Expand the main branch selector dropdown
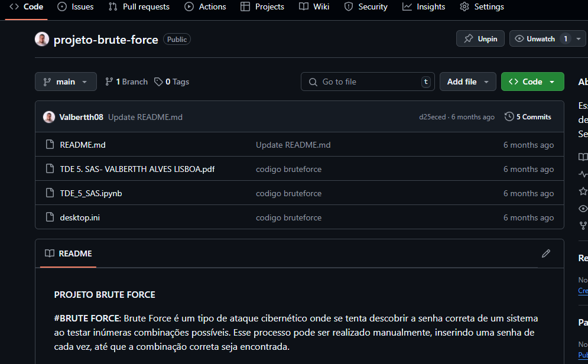Image resolution: width=588 pixels, height=364 pixels. coord(65,82)
